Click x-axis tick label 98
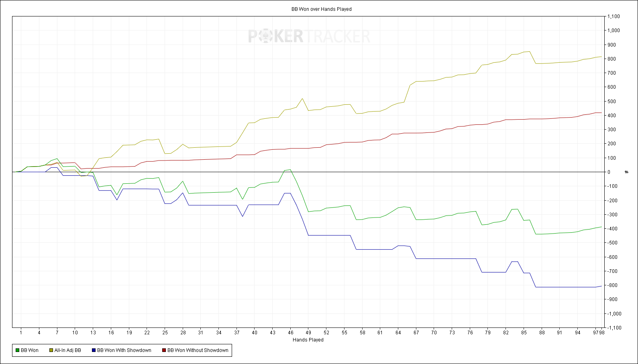Viewport: 638px width, 364px height. (x=602, y=332)
